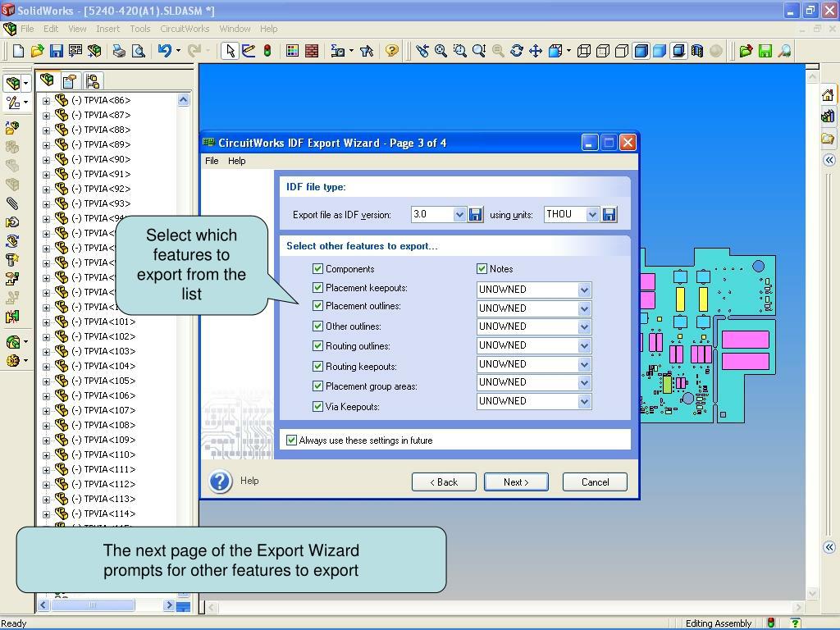This screenshot has width=840, height=630.
Task: Switch to Hidden Lines Removed display
Action: [622, 51]
